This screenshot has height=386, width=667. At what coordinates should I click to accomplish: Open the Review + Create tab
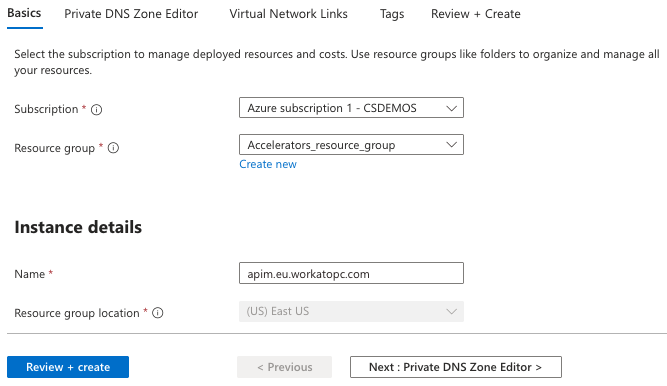[x=476, y=14]
